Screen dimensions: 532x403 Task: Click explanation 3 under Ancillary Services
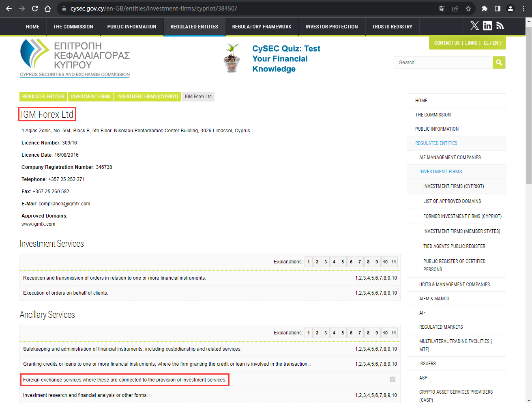click(x=326, y=333)
